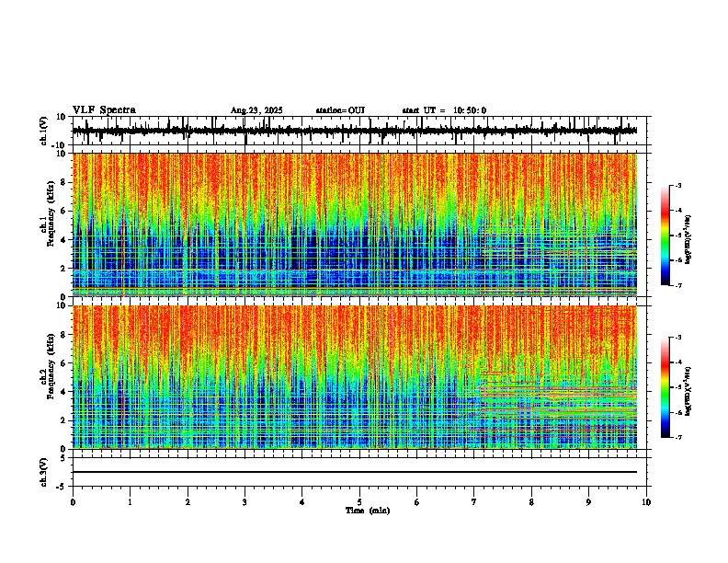The width and height of the screenshot is (728, 563).
Task: Click the '8' kHz tick on ch.1 frequency axis
Action: (x=64, y=182)
